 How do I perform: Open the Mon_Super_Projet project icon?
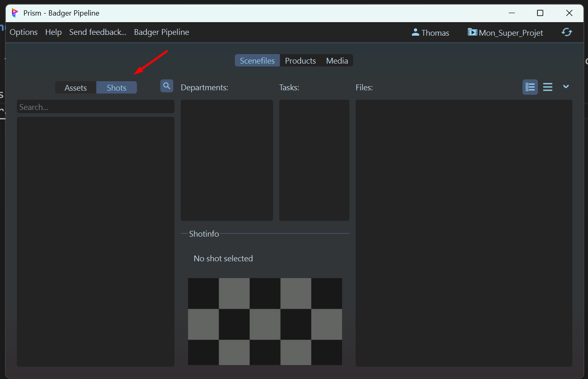[x=472, y=32]
